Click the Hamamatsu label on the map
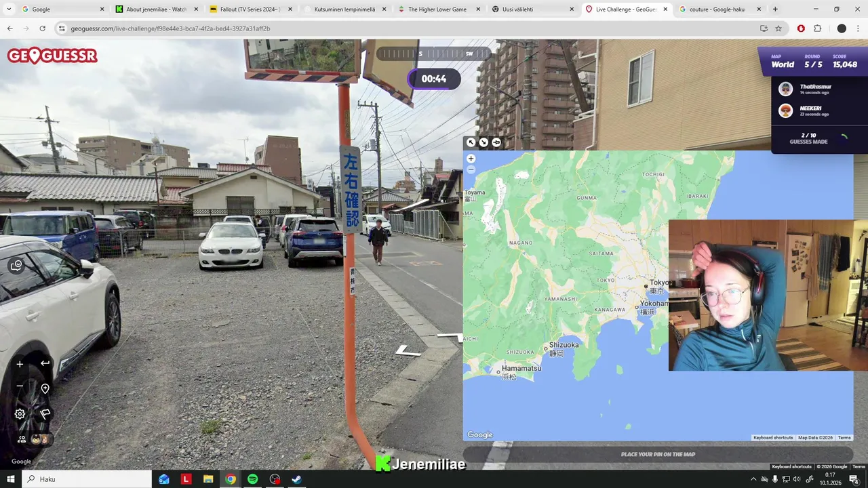This screenshot has width=868, height=488. pyautogui.click(x=521, y=368)
